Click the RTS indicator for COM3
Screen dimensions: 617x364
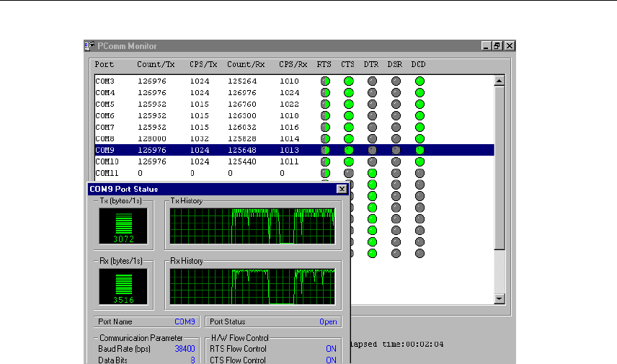coord(325,81)
